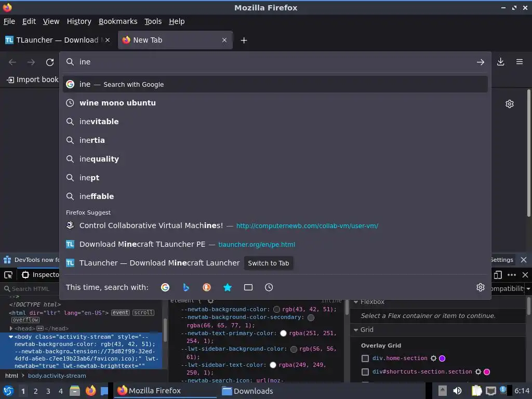Select 'ine — Search with Google' result

(275, 84)
